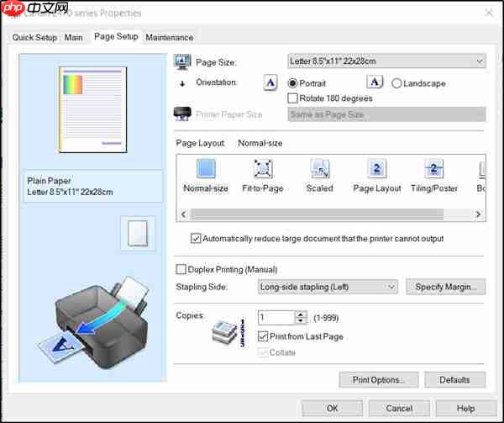Screen dimensions: 504x423
Task: Select Landscape orientation radio button
Action: 396,83
